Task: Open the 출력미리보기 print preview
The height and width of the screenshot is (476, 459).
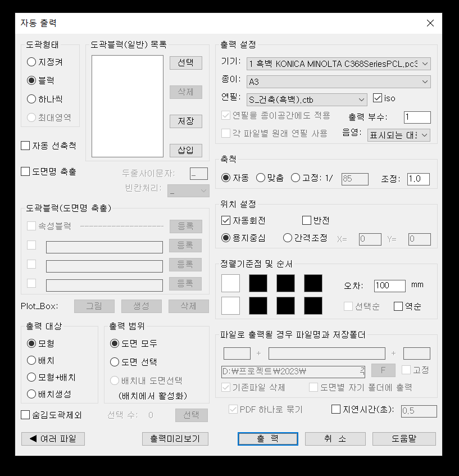Action: 175,439
